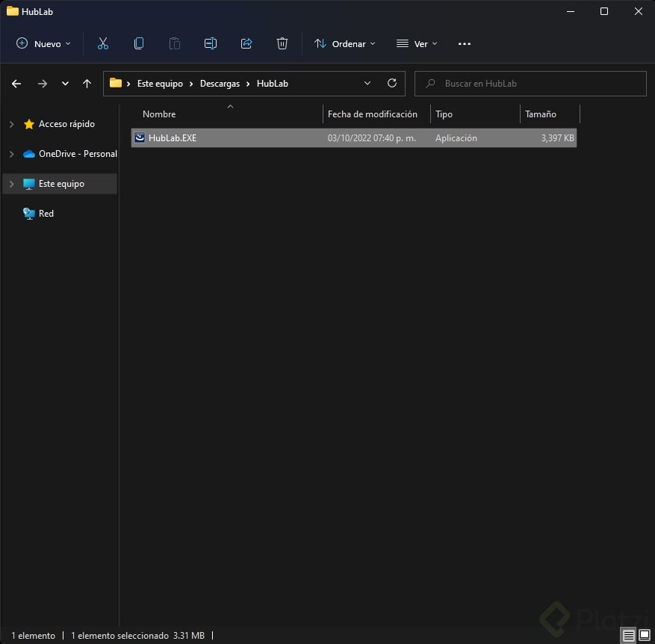This screenshot has width=655, height=644.
Task: Expand Este equipo tree node
Action: [12, 184]
